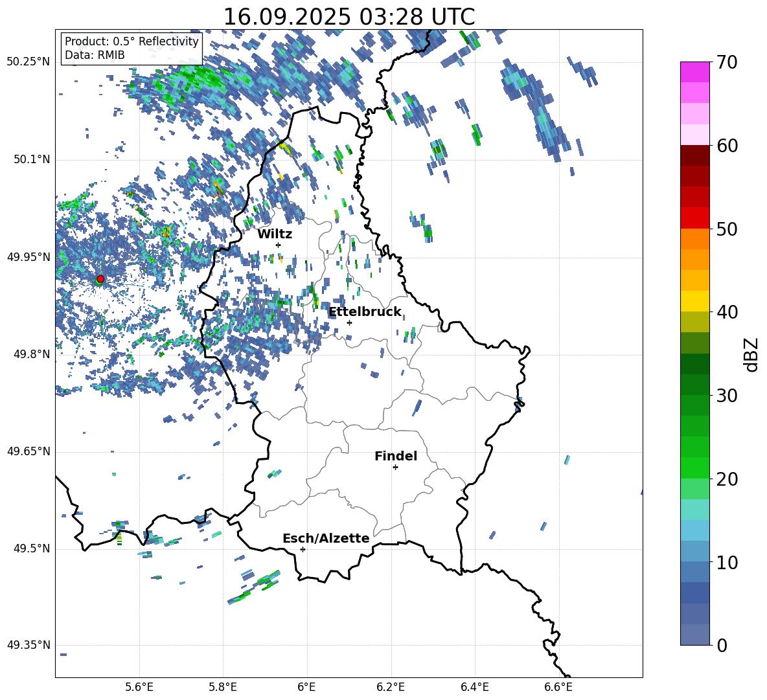767x700 pixels.
Task: Click the 'Data: RMIB' legend text
Action: click(x=95, y=55)
